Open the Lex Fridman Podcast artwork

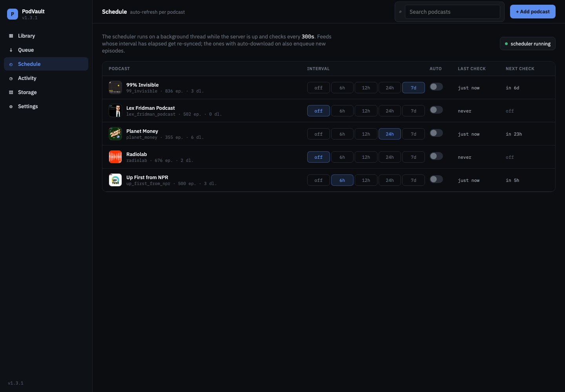click(x=115, y=111)
